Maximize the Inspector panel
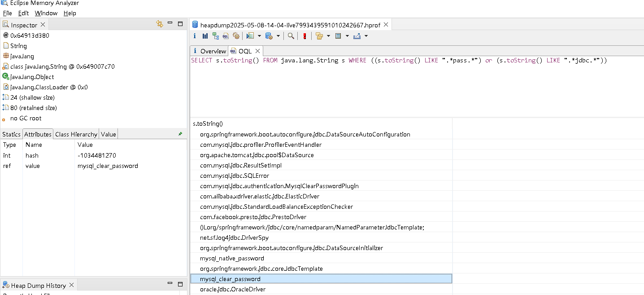 coord(180,23)
